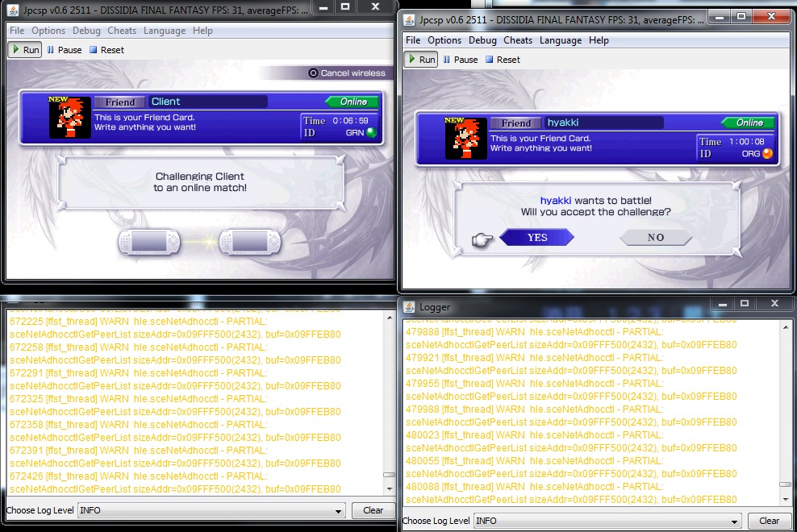Open Cheats menu in left Jpcsp window
The height and width of the screenshot is (532, 797).
tap(122, 31)
